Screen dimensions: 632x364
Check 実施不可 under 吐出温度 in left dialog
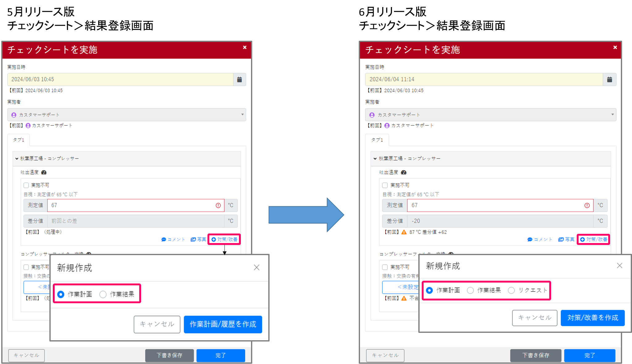tap(26, 185)
